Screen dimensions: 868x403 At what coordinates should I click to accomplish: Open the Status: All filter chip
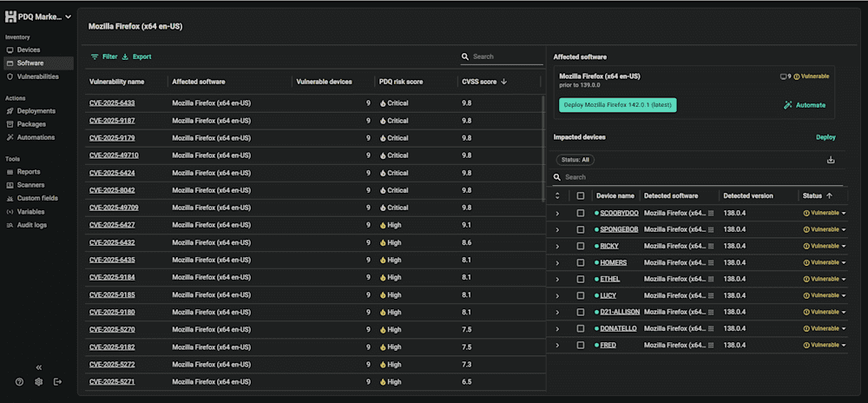point(575,160)
